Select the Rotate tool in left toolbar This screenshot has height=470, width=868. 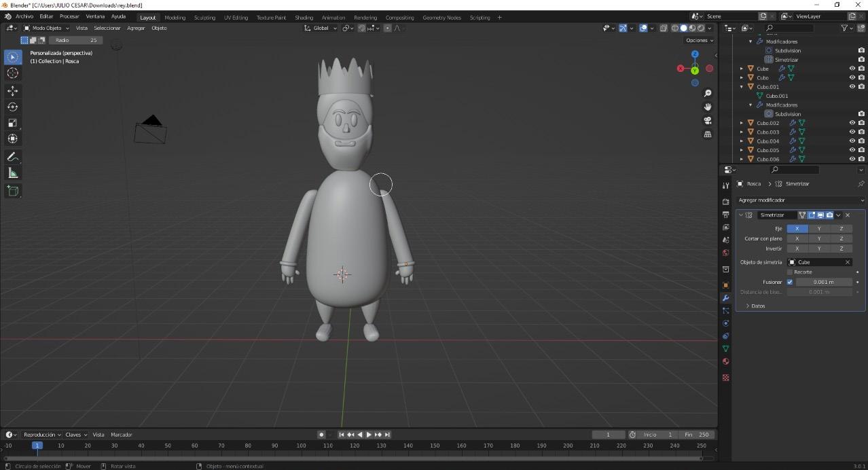click(12, 107)
